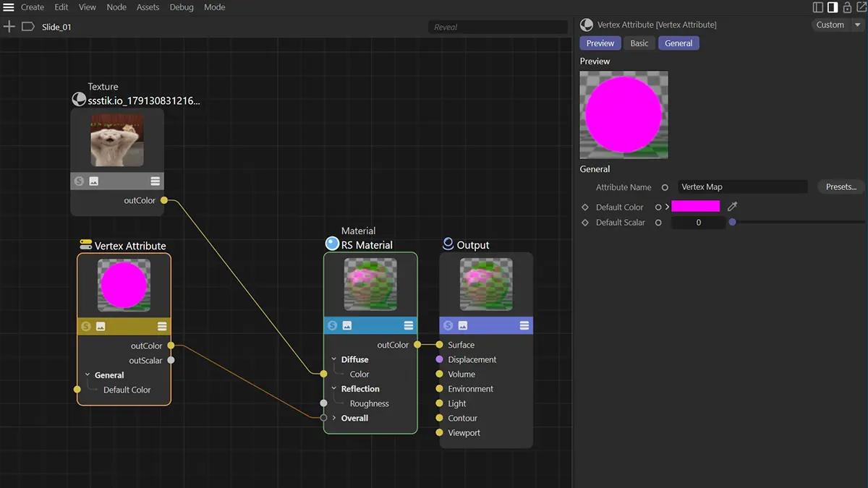
Task: Click the Attribute Name field Vertex Map
Action: [x=743, y=187]
